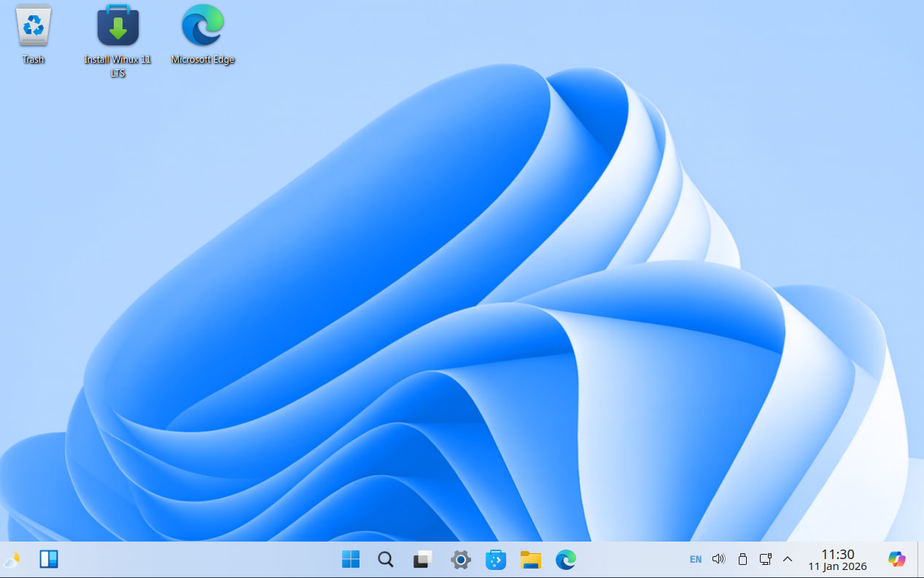924x578 pixels.
Task: Open Microsoft Edge desktop shortcut
Action: (x=203, y=28)
